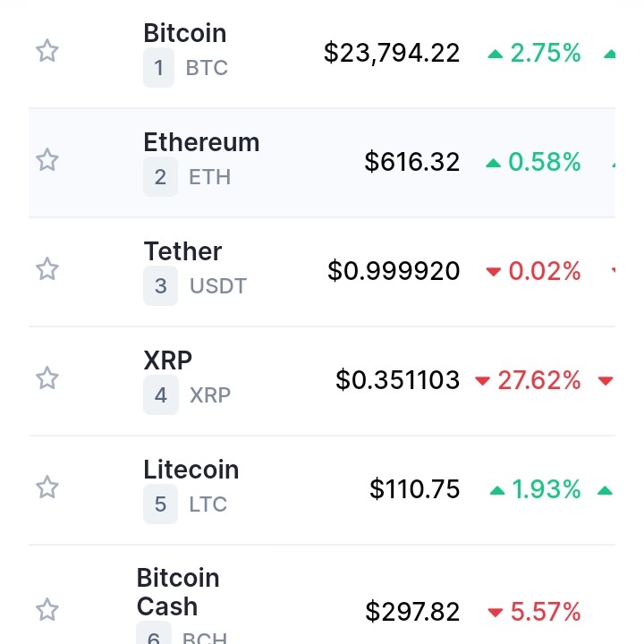Open the Bitcoin coin page

click(184, 34)
